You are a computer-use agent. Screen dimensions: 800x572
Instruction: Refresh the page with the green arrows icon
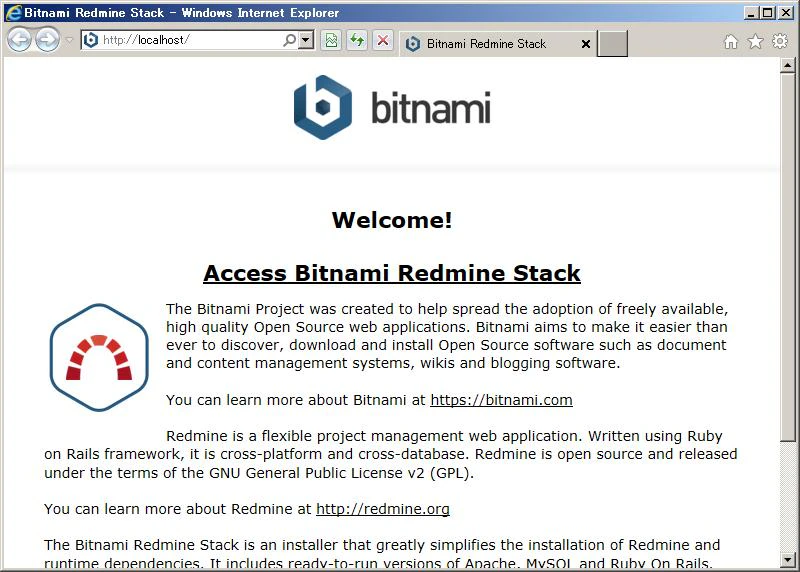(x=357, y=40)
